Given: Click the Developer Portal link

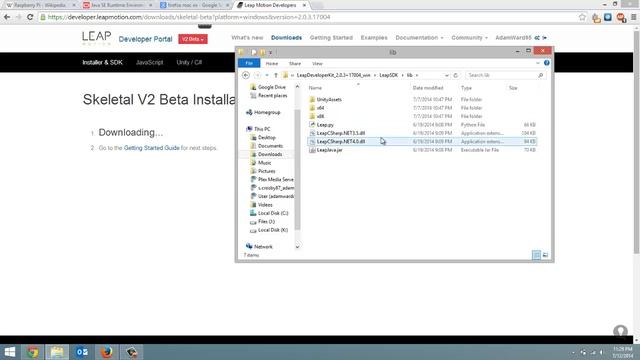Looking at the screenshot, I should click(145, 39).
